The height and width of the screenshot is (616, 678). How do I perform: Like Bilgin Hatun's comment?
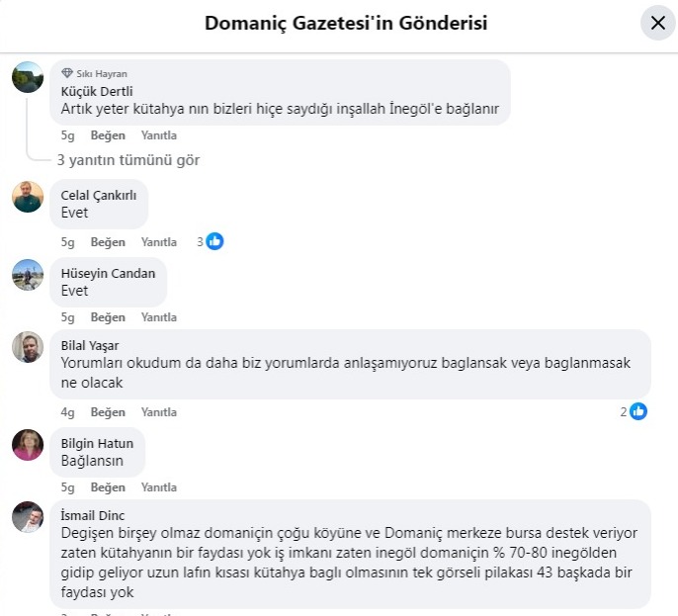tap(108, 487)
